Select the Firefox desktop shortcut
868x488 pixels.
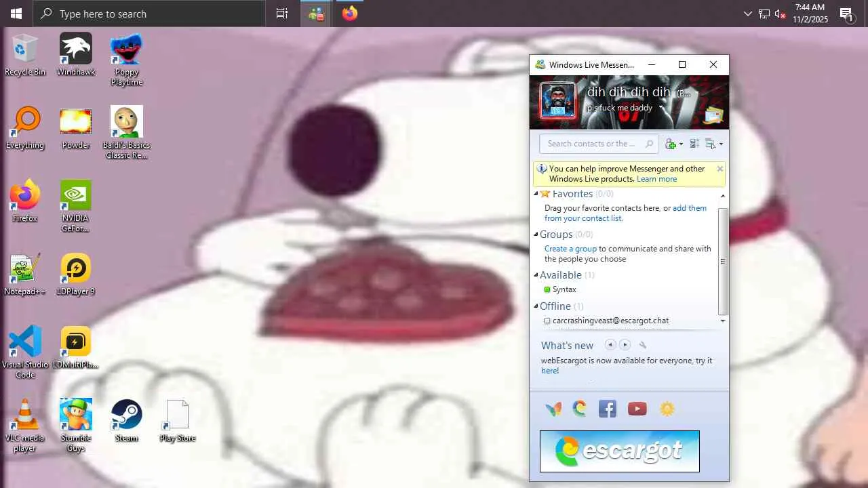click(x=25, y=201)
